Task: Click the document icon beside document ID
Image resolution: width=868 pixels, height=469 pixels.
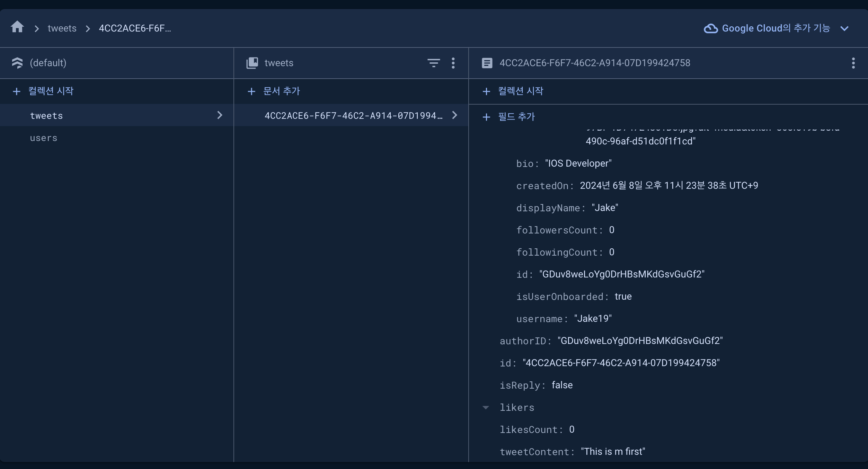Action: (487, 63)
